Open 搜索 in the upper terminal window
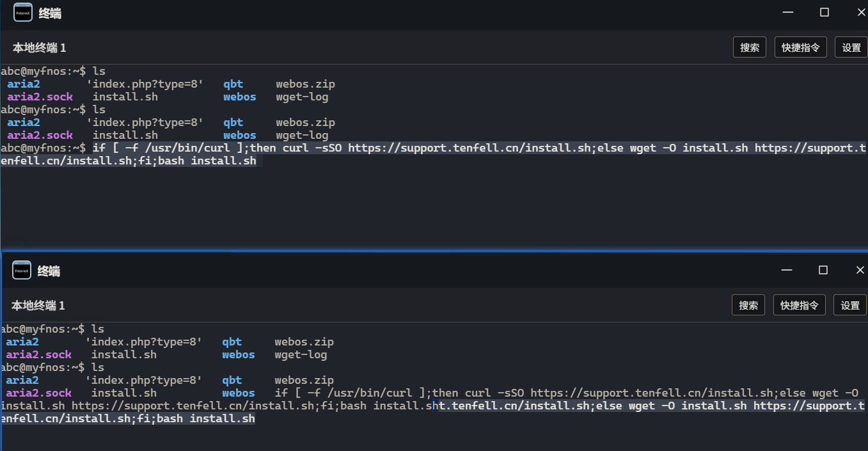The width and height of the screenshot is (868, 451). coord(750,48)
